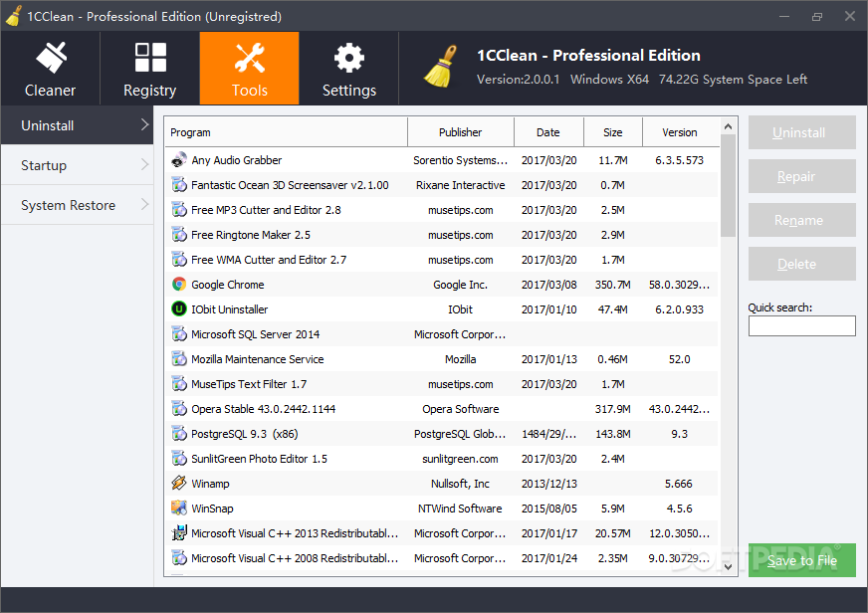Click the 2013/12/13 date cell
This screenshot has width=868, height=613.
pos(549,484)
